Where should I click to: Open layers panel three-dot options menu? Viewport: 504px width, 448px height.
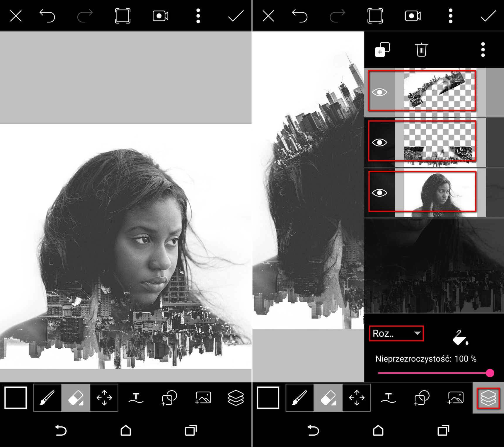[483, 50]
